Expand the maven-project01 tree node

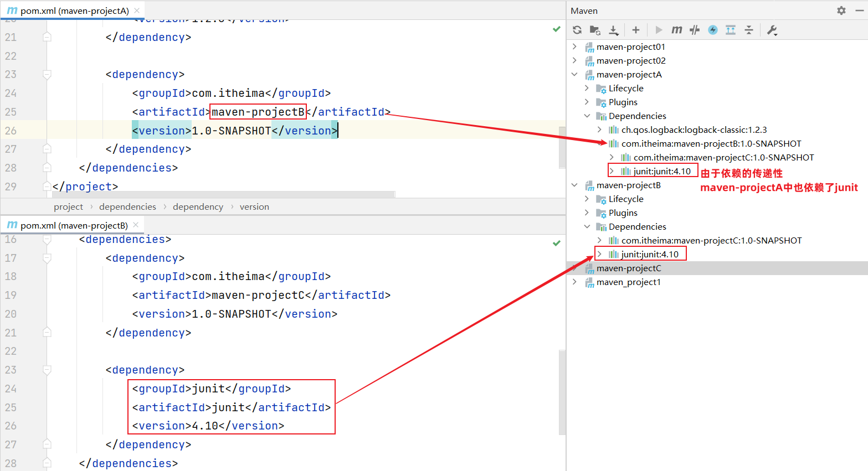point(574,46)
